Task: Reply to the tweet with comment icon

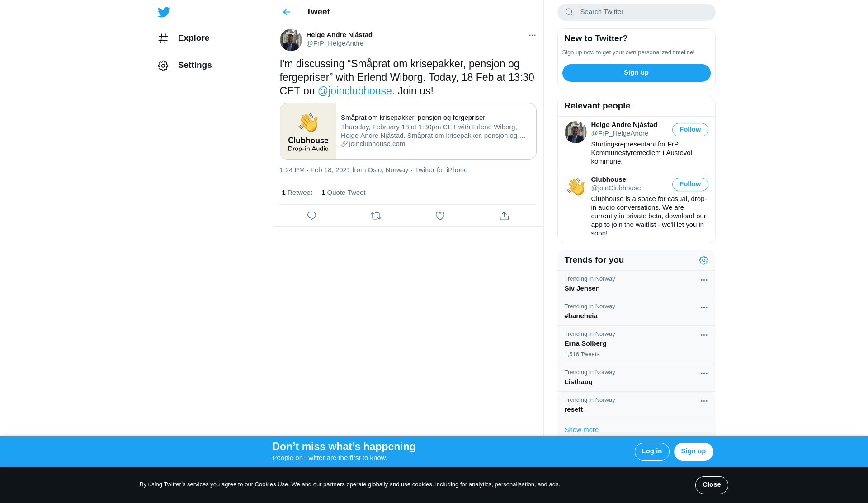Action: [x=311, y=216]
